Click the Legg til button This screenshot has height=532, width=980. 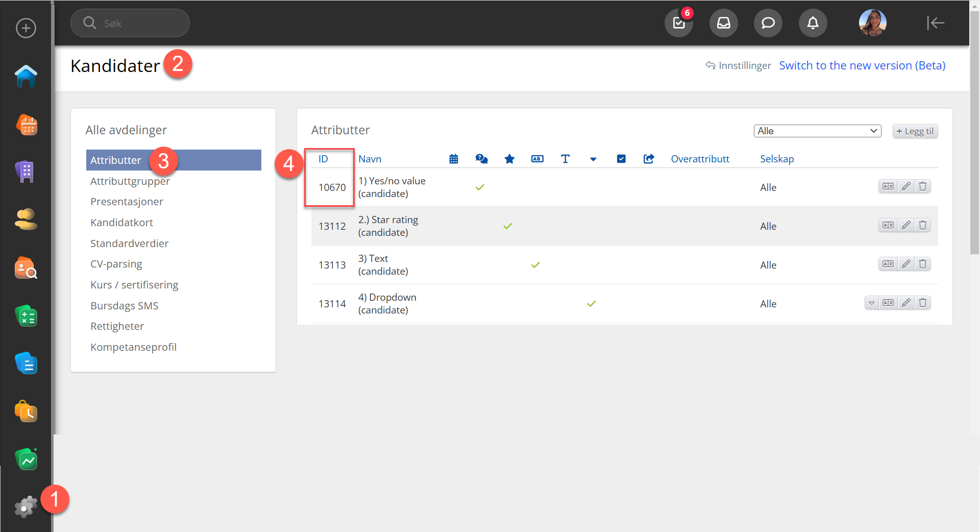click(915, 131)
